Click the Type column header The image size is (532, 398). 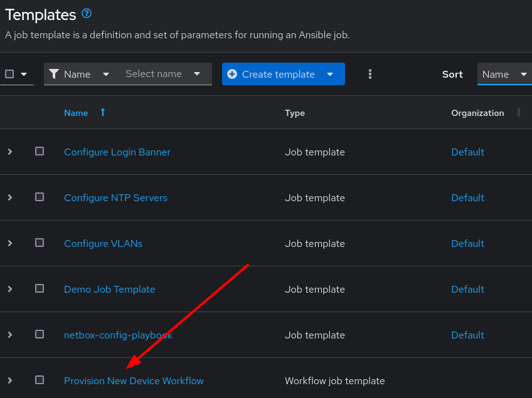tap(295, 113)
